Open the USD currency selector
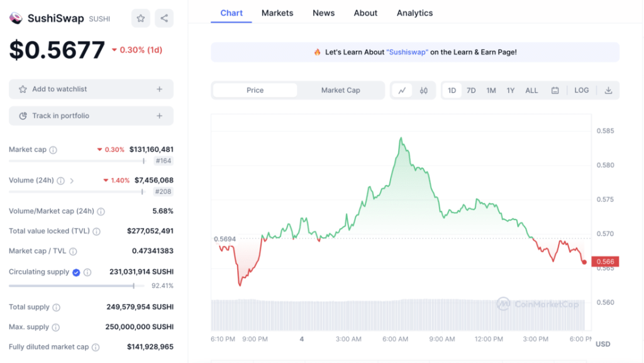The height and width of the screenshot is (363, 644). pyautogui.click(x=602, y=344)
